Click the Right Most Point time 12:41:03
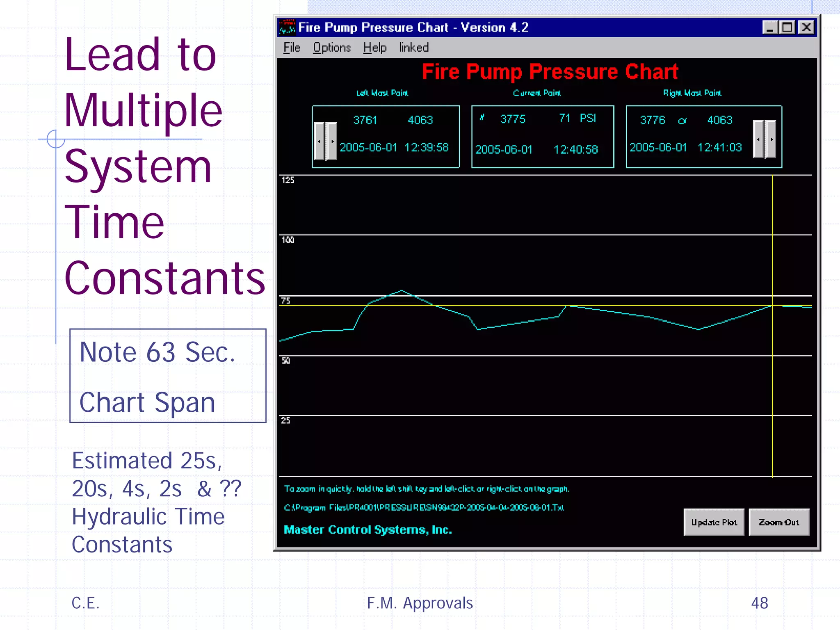The height and width of the screenshot is (630, 840). coord(720,147)
